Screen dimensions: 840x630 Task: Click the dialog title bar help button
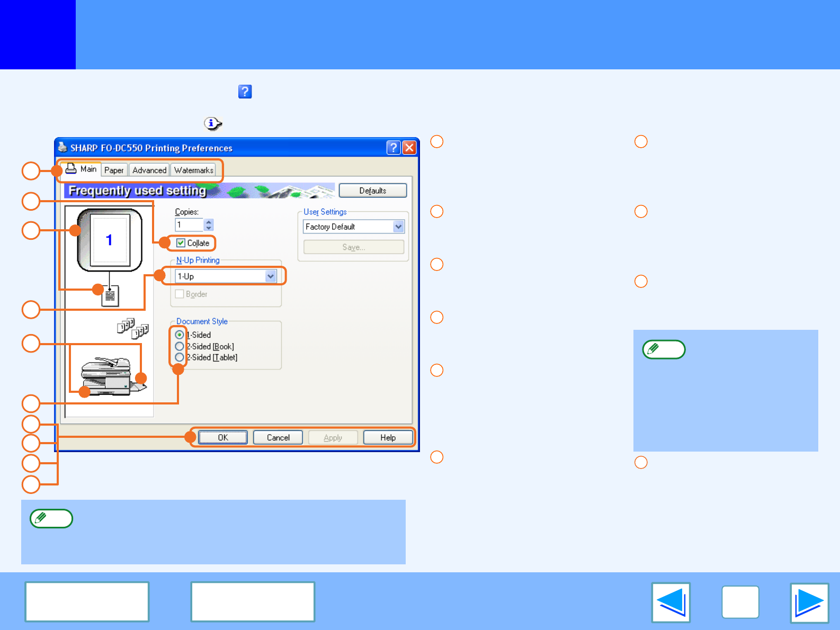click(393, 148)
